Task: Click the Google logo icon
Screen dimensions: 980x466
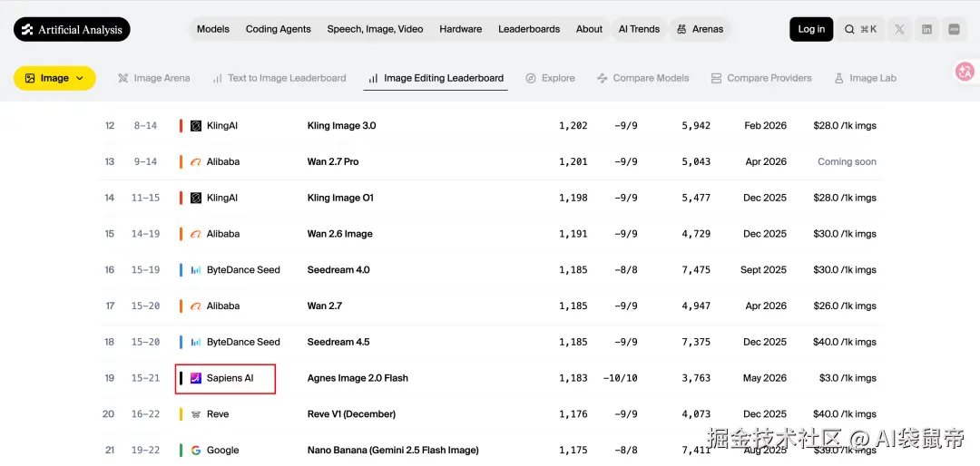Action: click(196, 451)
